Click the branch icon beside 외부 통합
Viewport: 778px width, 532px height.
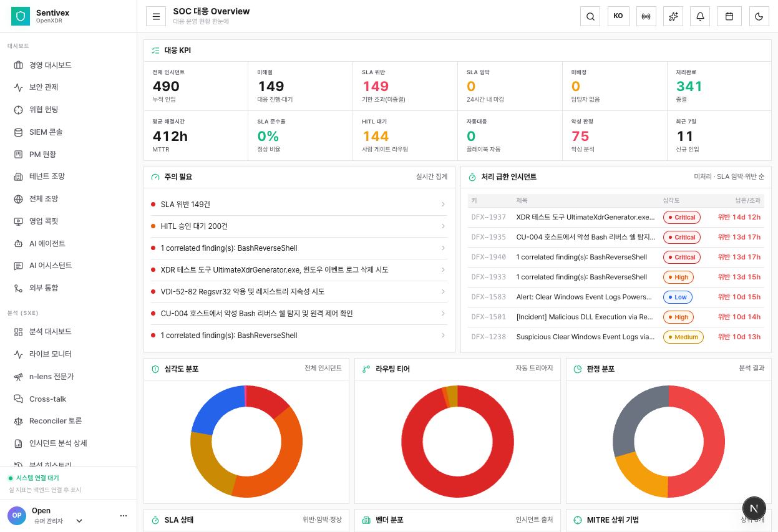click(18, 288)
